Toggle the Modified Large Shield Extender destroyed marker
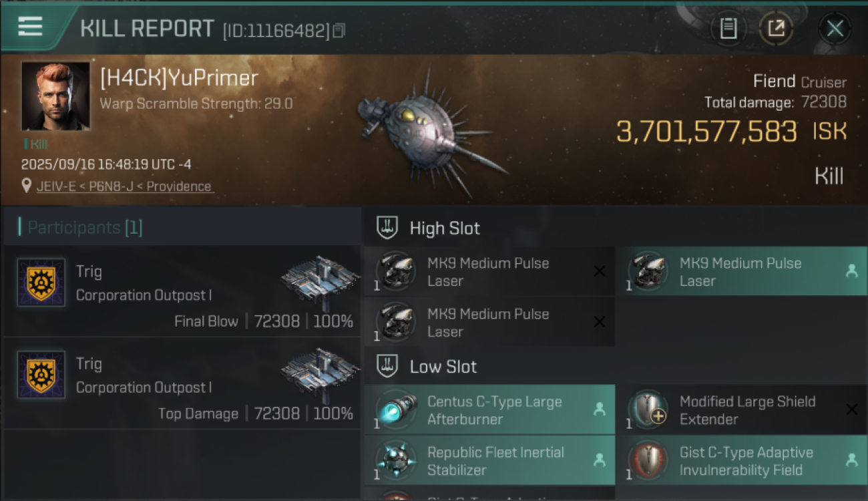Image resolution: width=868 pixels, height=501 pixels. click(x=851, y=410)
